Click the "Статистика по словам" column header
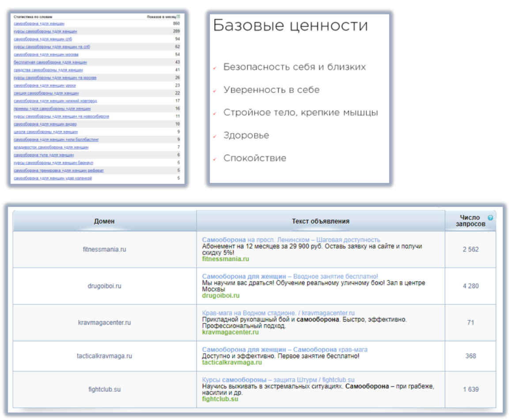This screenshot has width=530, height=420. (x=33, y=17)
